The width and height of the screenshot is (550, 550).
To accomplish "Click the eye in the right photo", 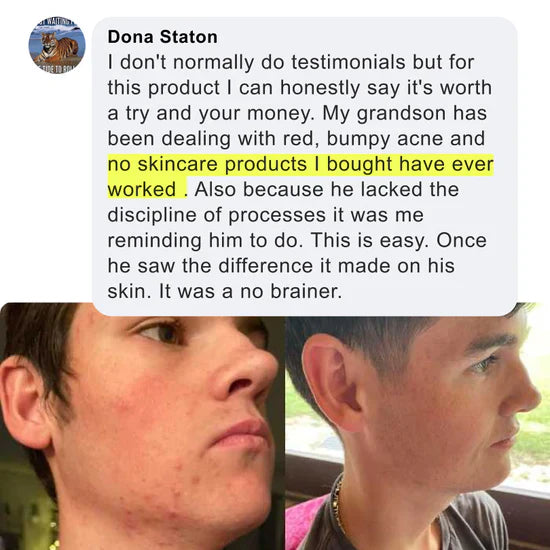I will [x=486, y=363].
